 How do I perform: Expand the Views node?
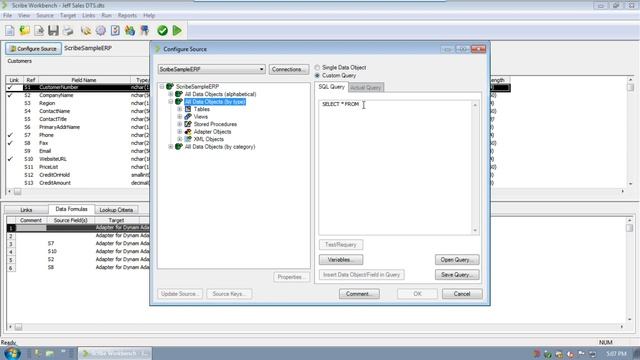(x=180, y=117)
